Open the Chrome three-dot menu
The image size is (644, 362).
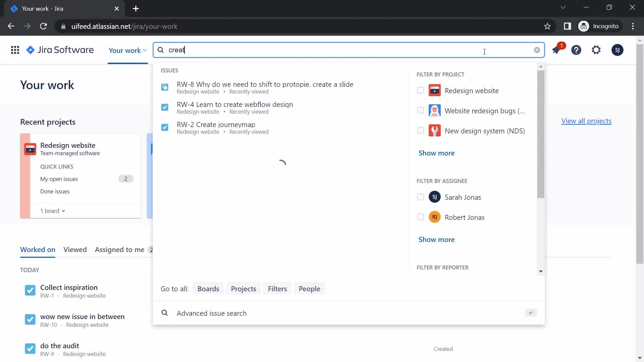(x=633, y=26)
